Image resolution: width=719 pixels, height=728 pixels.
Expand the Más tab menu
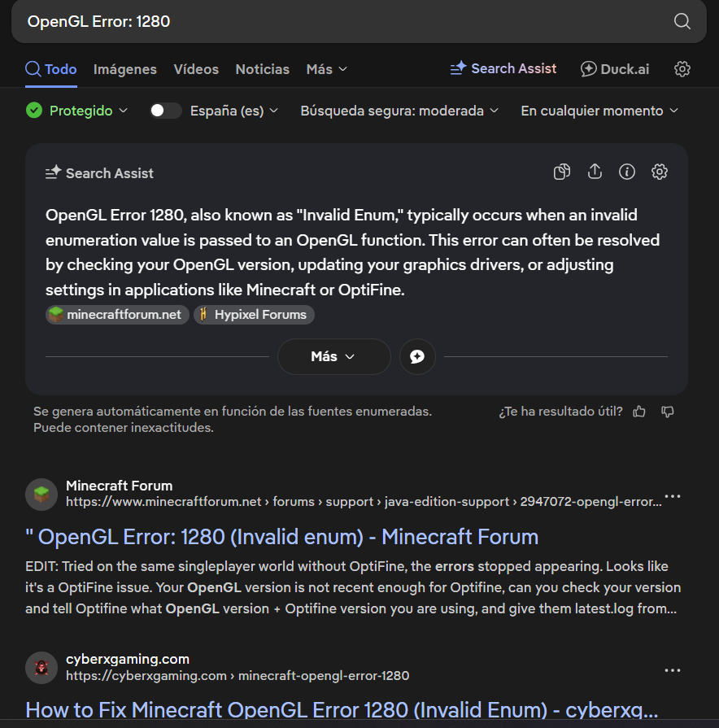(326, 69)
